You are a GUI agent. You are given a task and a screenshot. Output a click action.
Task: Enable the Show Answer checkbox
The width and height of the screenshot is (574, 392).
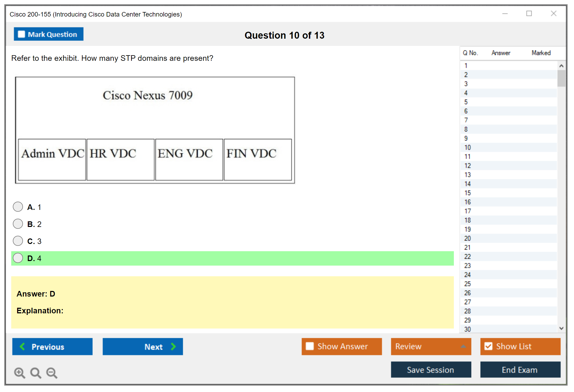tap(310, 346)
